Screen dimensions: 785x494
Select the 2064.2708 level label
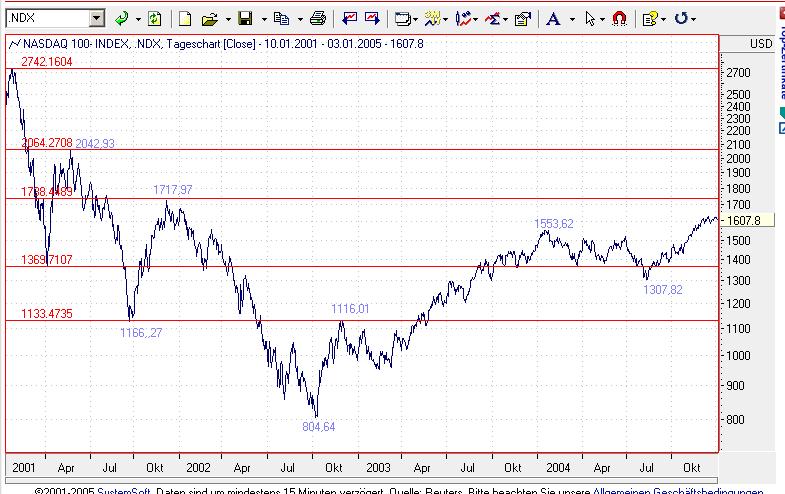click(47, 143)
